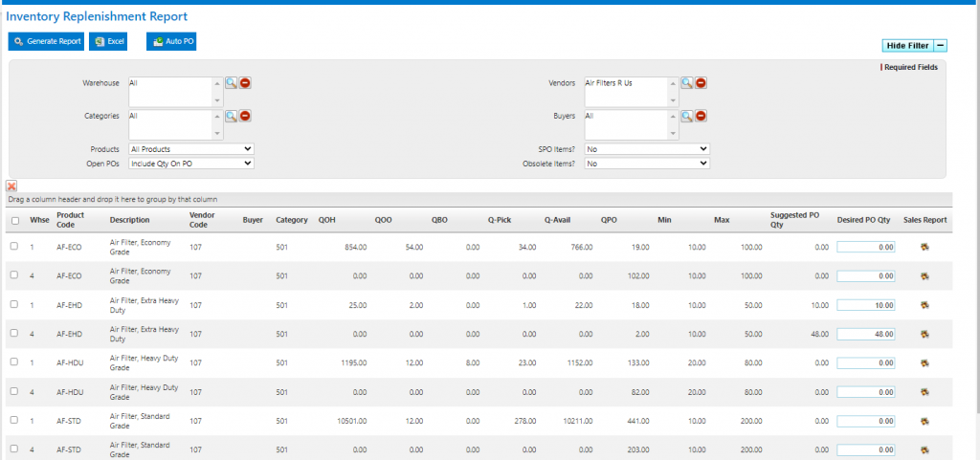This screenshot has height=460, width=980.
Task: Sort by Vendor Code column header
Action: pyautogui.click(x=203, y=220)
